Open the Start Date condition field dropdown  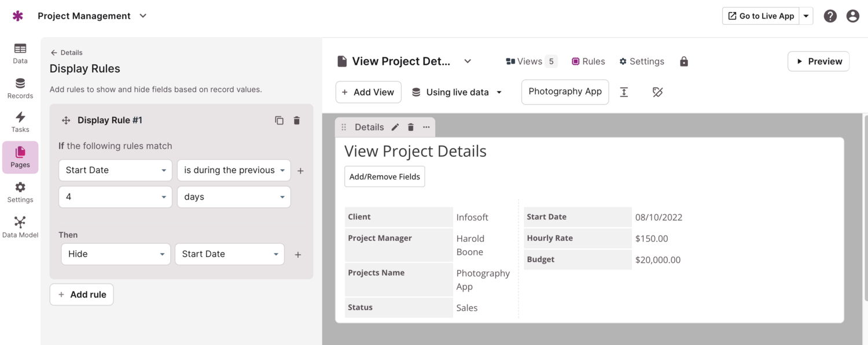(115, 170)
